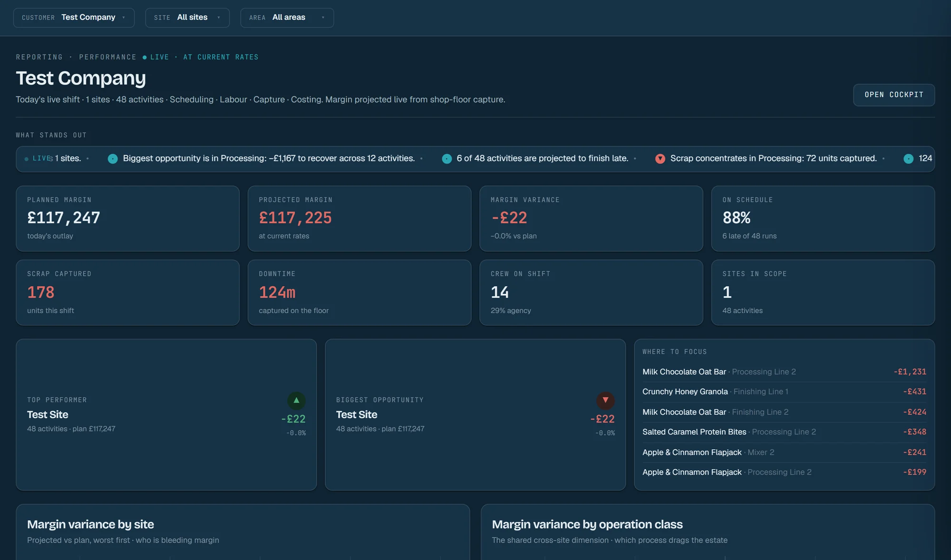Click the 6 of 48 activities late insight
Screen dimensions: 951x560
click(x=543, y=158)
